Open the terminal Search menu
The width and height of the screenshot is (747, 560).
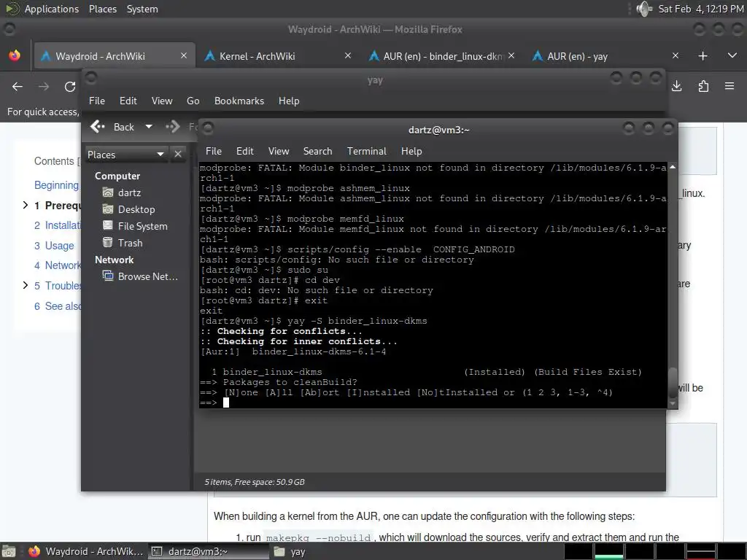(x=317, y=151)
